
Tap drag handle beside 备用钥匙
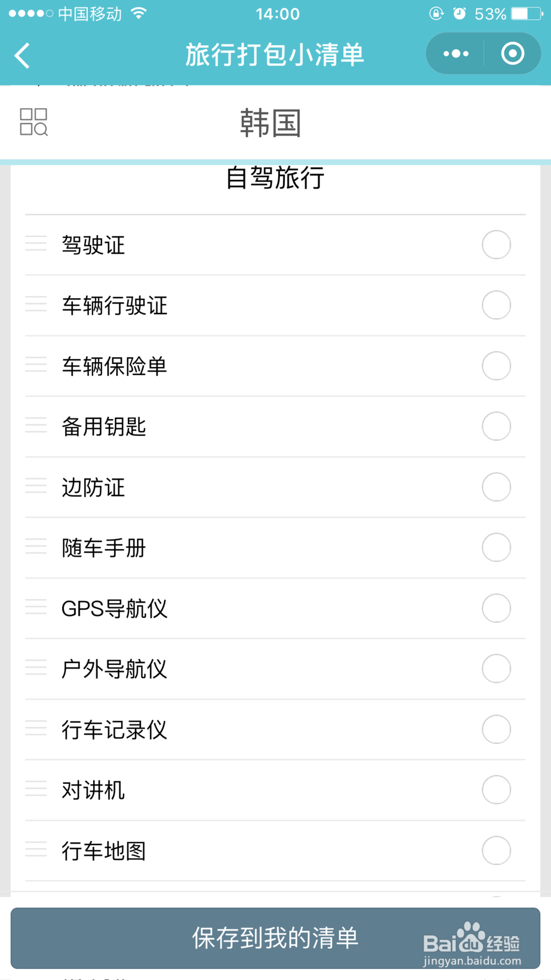[x=36, y=426]
